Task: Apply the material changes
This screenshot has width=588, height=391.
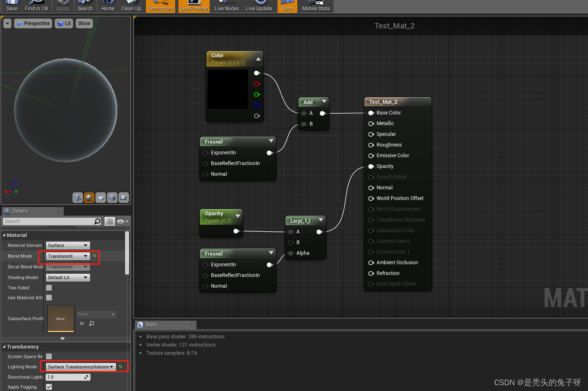Action: tap(63, 6)
